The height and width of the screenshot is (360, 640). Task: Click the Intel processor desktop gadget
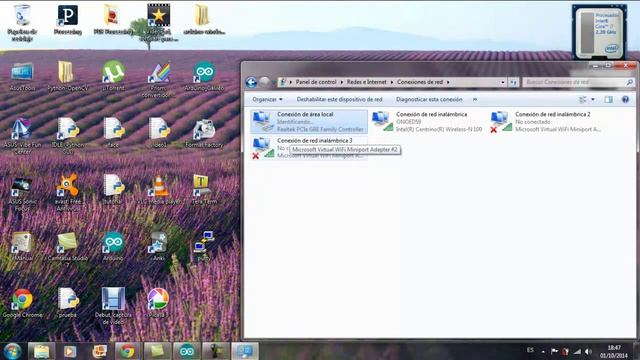coord(599,32)
